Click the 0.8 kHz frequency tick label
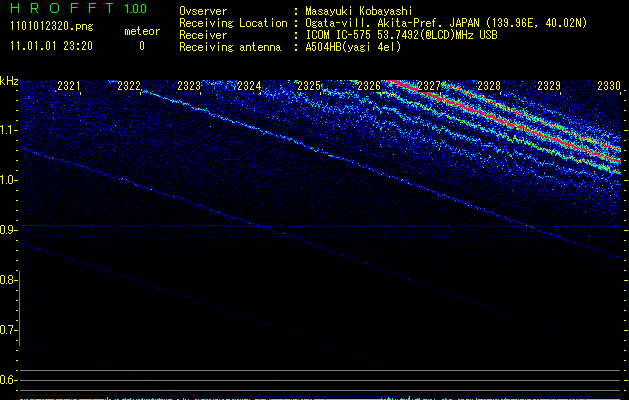This screenshot has width=629, height=400. coord(8,280)
